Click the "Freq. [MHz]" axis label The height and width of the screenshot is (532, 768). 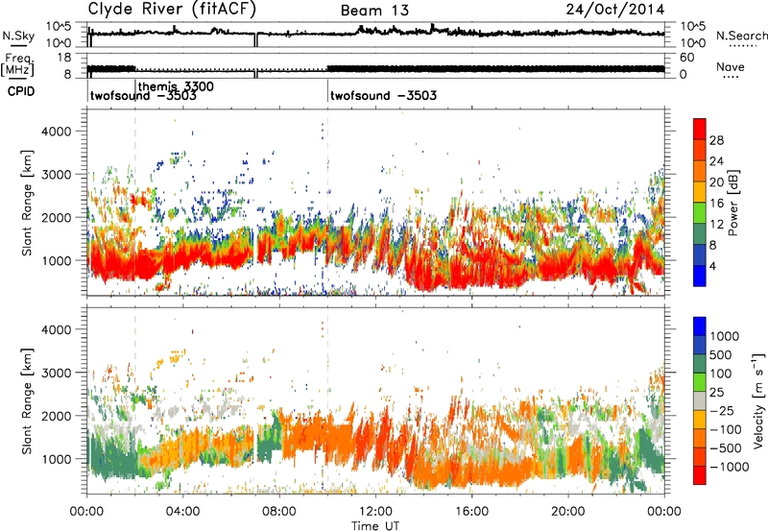click(x=17, y=65)
